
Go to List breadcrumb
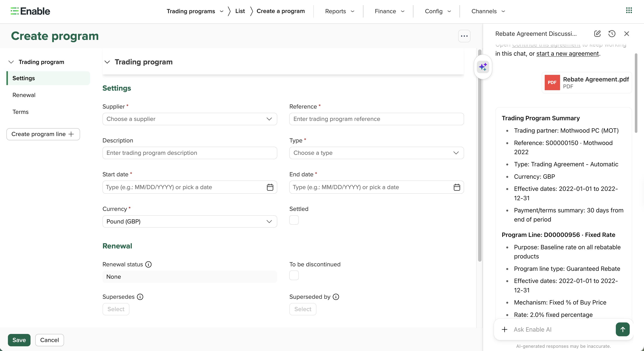point(240,11)
